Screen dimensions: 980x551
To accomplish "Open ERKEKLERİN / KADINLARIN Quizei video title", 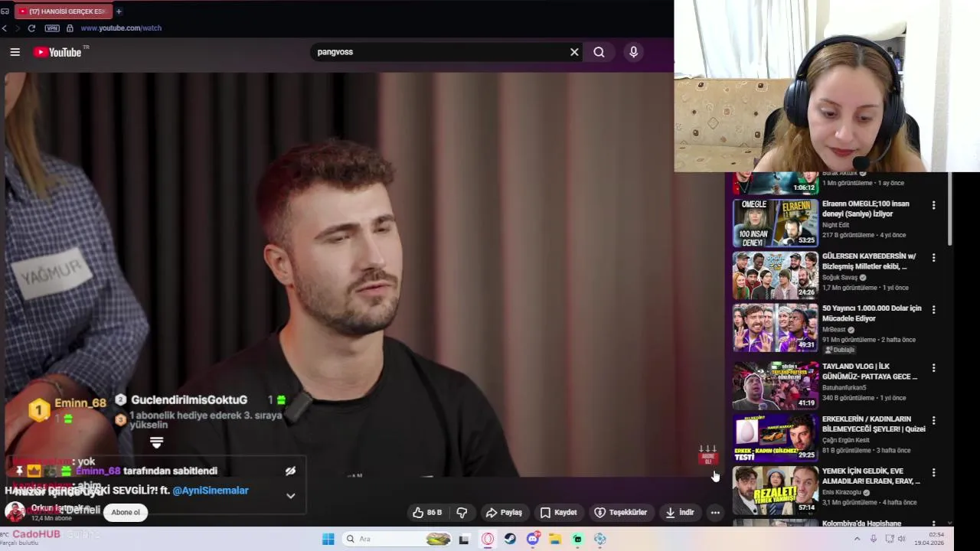I will pyautogui.click(x=874, y=424).
